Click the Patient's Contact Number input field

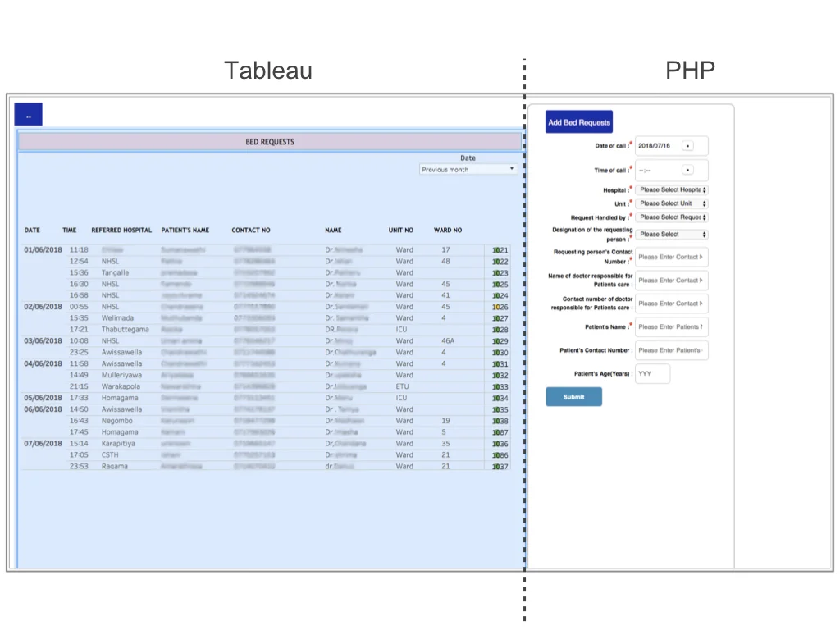671,350
